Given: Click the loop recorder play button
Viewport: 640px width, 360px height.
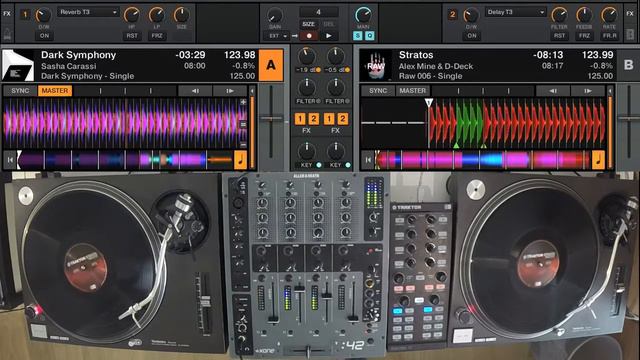Looking at the screenshot, I should click(x=329, y=36).
